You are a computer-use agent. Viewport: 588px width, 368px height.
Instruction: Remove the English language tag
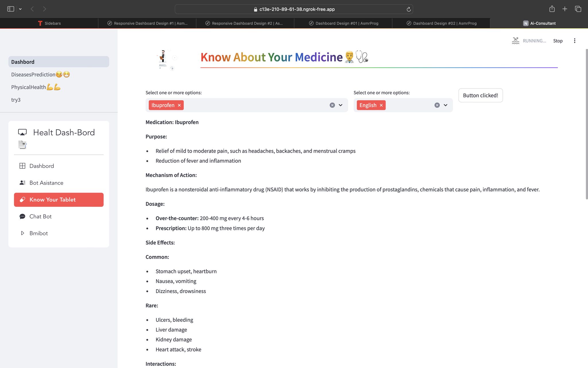click(381, 105)
